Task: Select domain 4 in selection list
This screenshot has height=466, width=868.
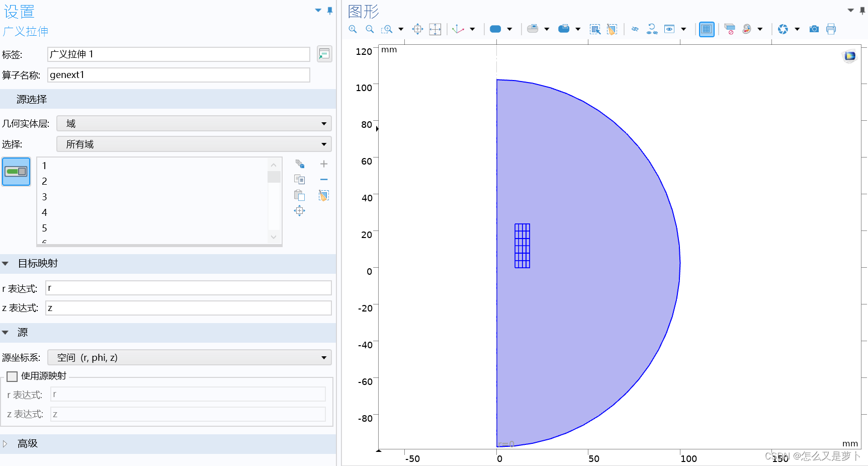Action: click(x=44, y=212)
